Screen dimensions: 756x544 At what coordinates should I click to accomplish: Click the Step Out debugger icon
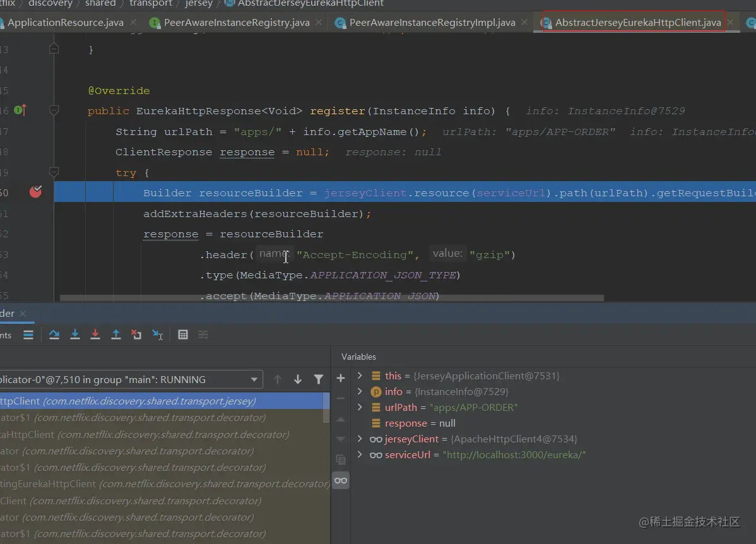click(115, 334)
